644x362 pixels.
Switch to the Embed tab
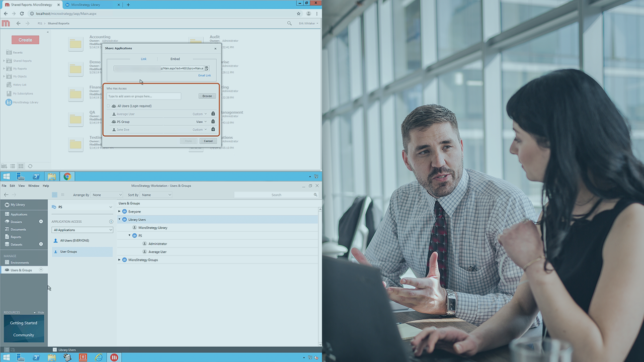point(175,59)
